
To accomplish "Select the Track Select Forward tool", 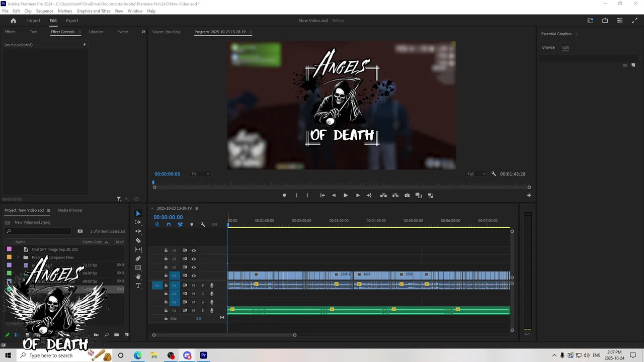I will pos(138,222).
